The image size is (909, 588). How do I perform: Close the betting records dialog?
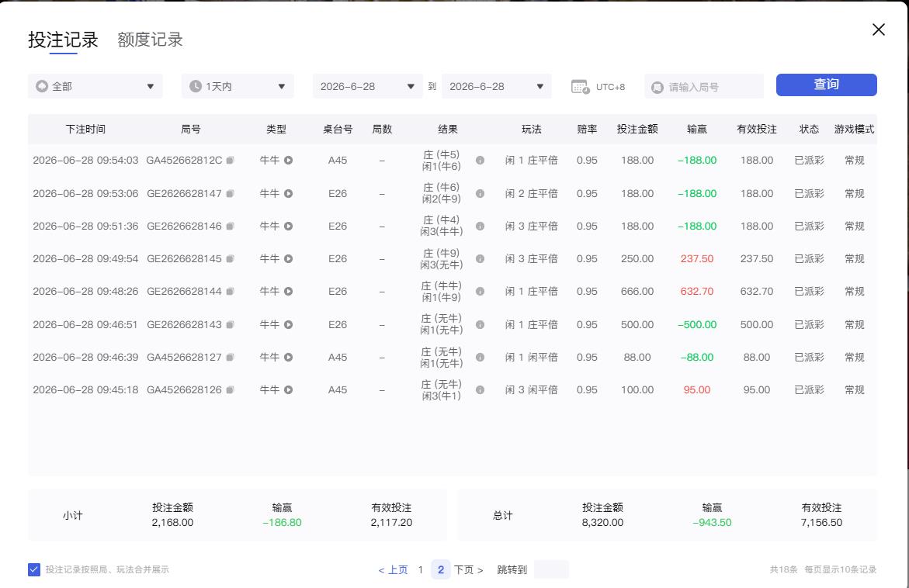[x=879, y=29]
